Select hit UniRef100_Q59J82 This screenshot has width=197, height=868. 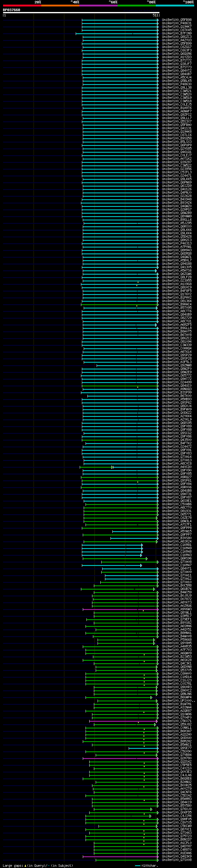tap(177, 725)
